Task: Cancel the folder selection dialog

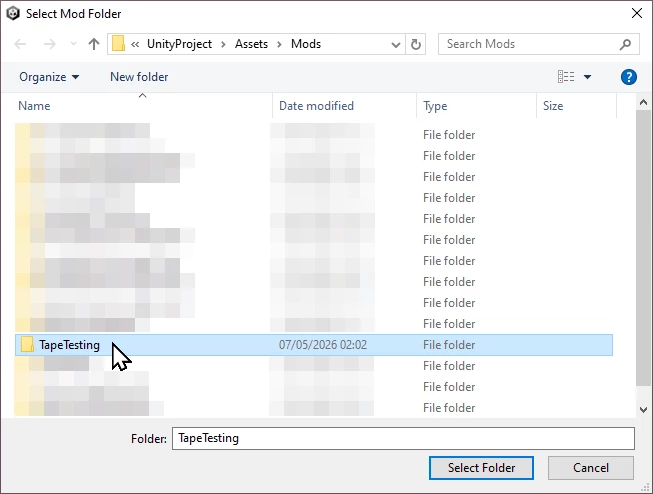Action: [x=591, y=468]
